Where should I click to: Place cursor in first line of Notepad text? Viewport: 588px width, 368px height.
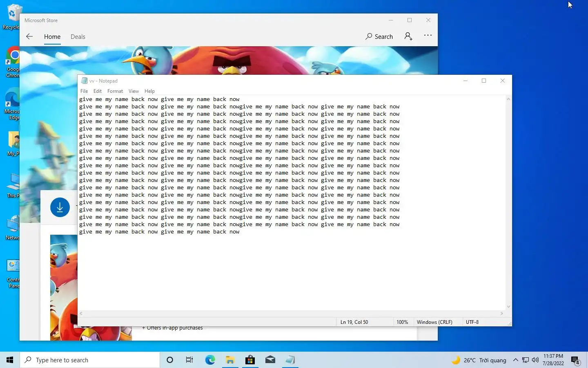(159, 99)
